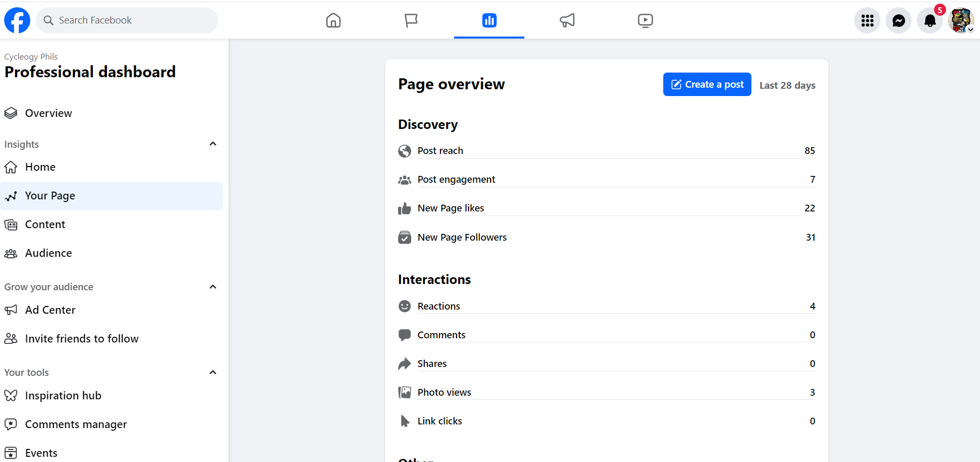980x462 pixels.
Task: Collapse the Grow your audience section
Action: [x=213, y=287]
